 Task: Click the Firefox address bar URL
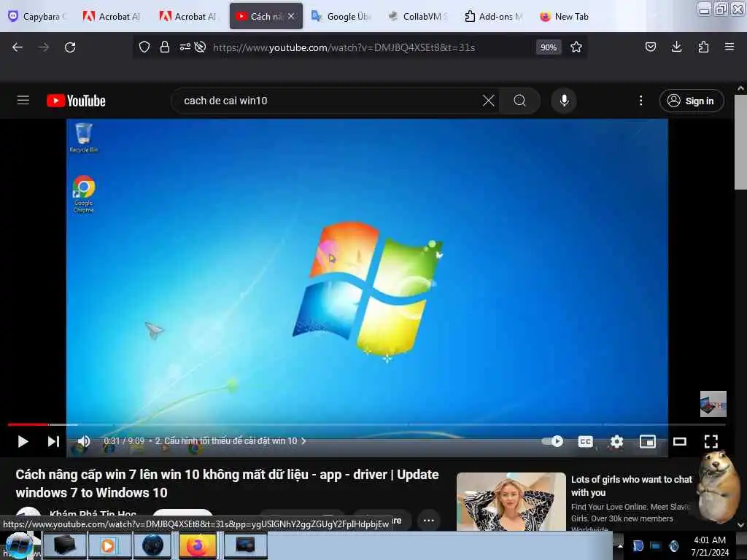[x=344, y=47]
